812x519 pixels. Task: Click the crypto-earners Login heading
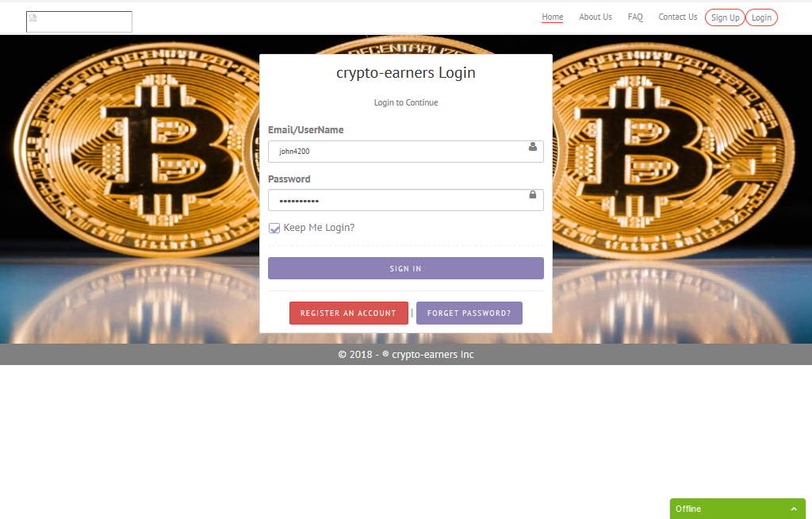(405, 72)
